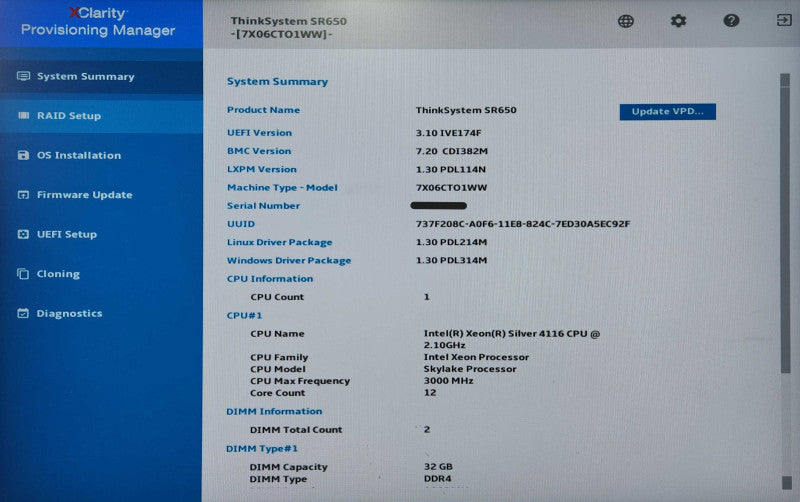Click the 32 GB DIMM capacity value
This screenshot has width=800, height=502.
pyautogui.click(x=438, y=466)
